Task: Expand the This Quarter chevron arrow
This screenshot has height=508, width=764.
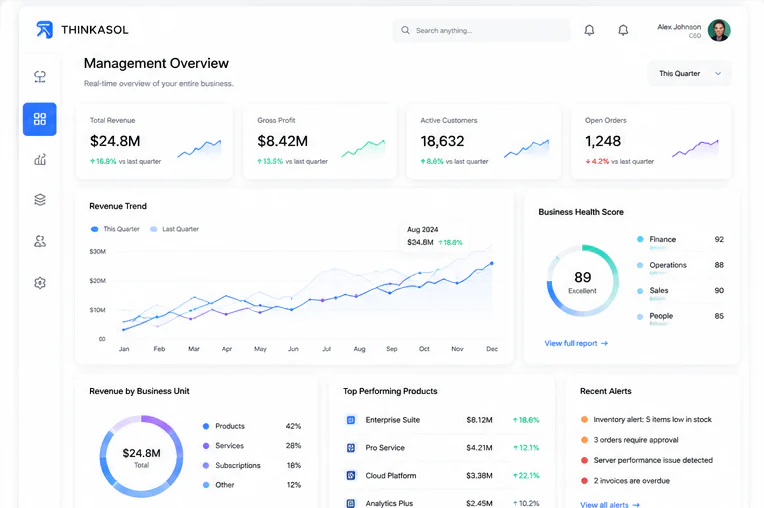Action: (x=718, y=74)
